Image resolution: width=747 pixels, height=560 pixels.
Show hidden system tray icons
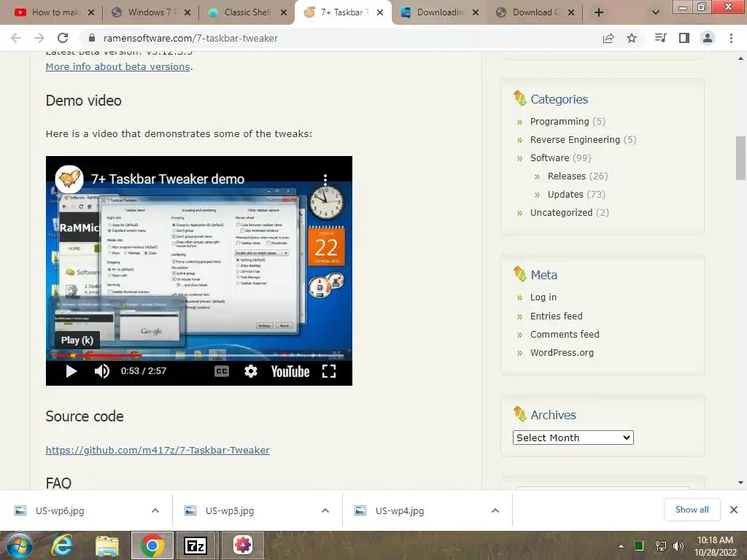coord(621,546)
